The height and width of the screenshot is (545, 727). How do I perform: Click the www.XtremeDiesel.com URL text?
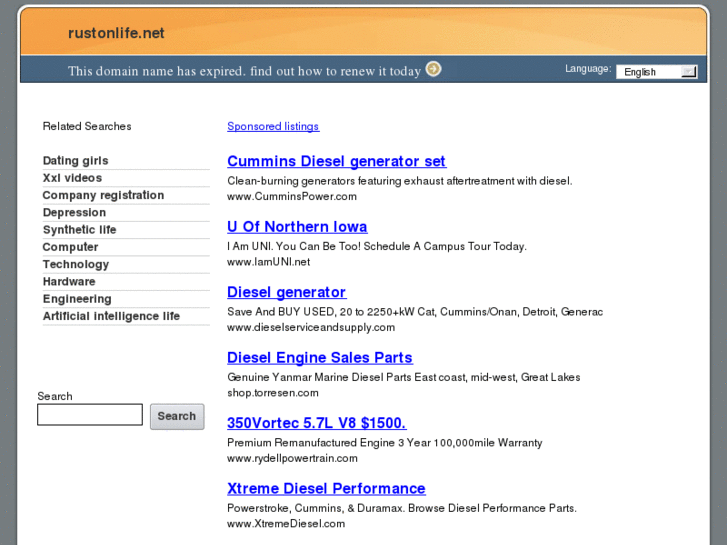point(286,524)
